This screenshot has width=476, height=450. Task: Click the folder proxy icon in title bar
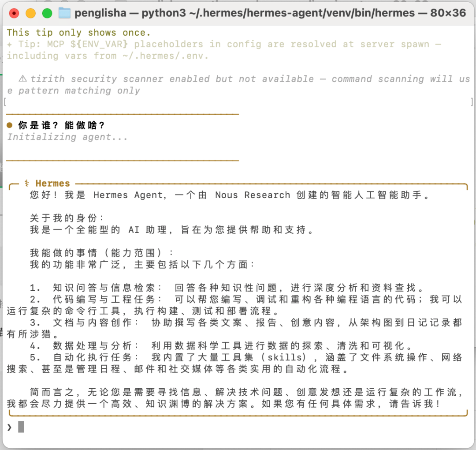point(64,13)
